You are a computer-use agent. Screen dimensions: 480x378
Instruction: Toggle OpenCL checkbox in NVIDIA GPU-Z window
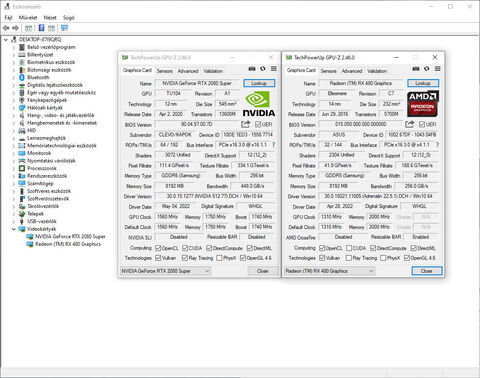[x=158, y=248]
